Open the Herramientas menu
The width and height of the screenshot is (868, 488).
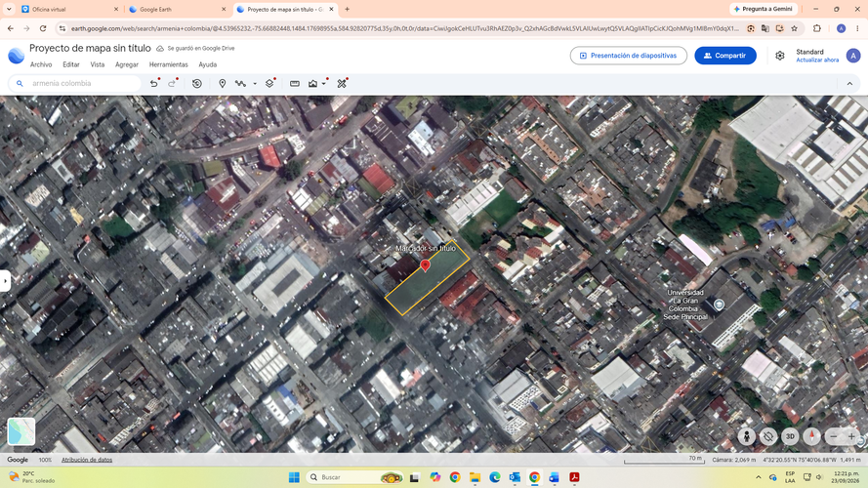click(168, 64)
